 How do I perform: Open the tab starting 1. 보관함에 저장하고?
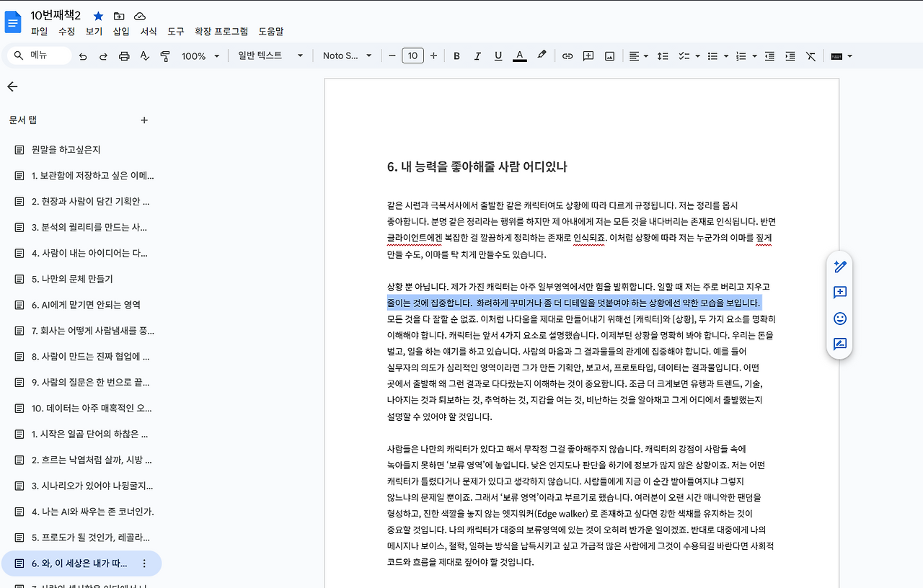[x=81, y=176]
